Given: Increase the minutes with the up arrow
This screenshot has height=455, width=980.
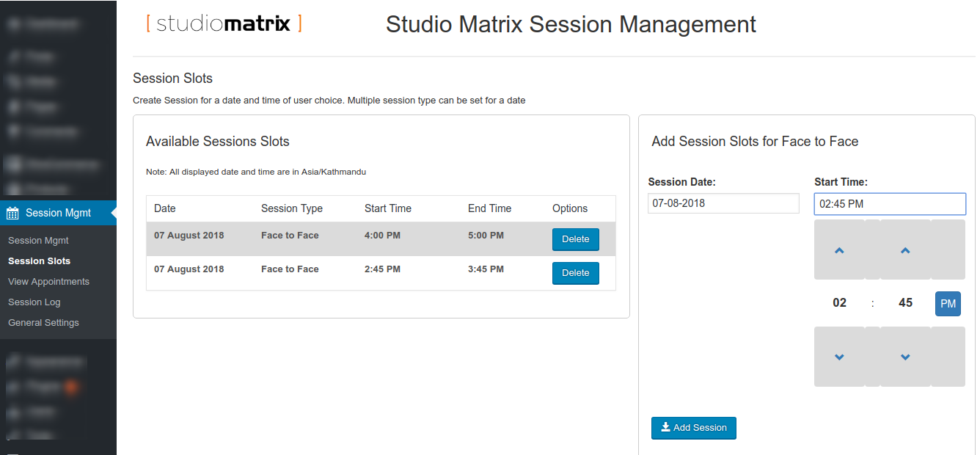Looking at the screenshot, I should pyautogui.click(x=905, y=250).
